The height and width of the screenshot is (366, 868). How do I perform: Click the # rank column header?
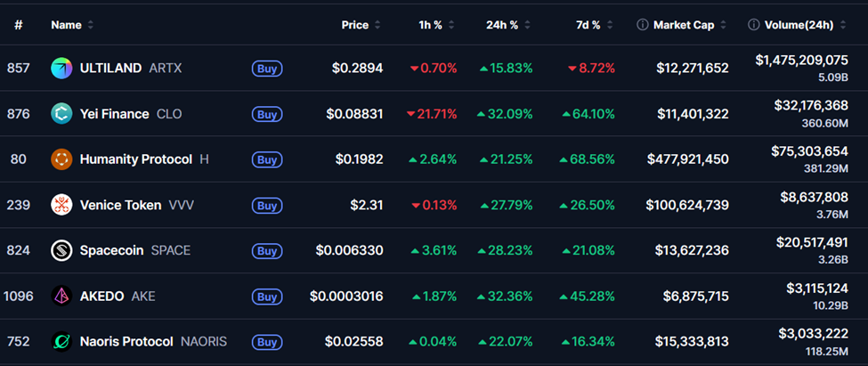pos(18,25)
